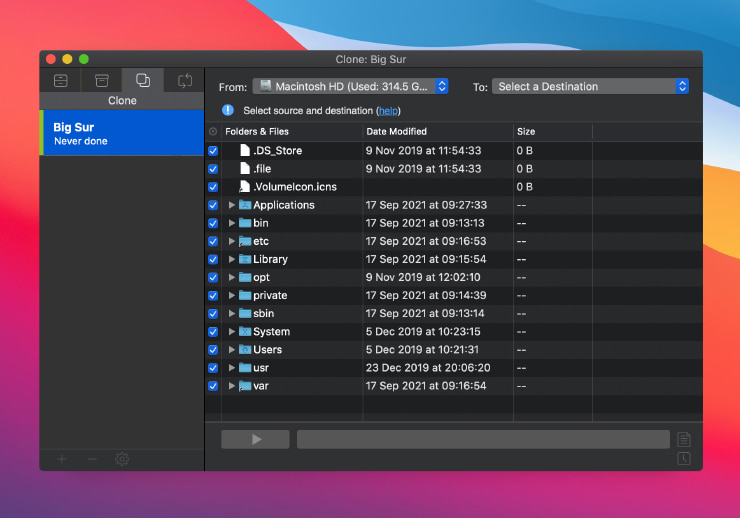Click the help link
The width and height of the screenshot is (740, 518).
(x=388, y=111)
